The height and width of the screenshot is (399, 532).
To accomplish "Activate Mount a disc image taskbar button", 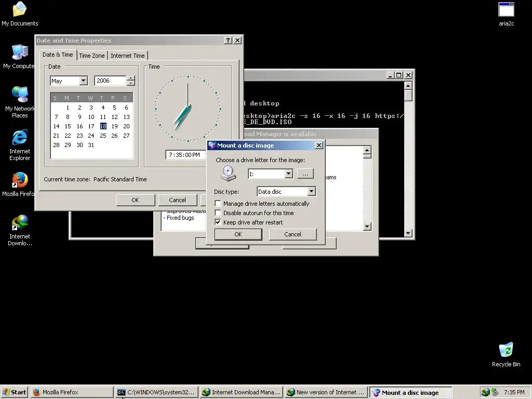I will click(x=410, y=392).
